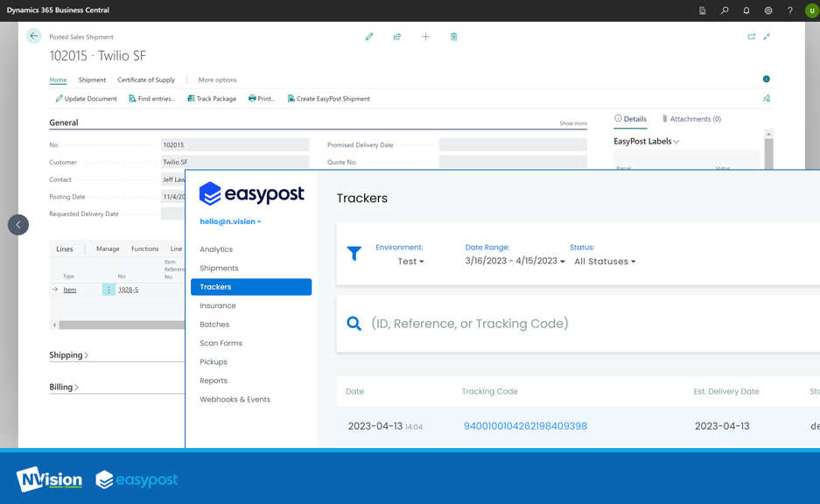The height and width of the screenshot is (504, 820).
Task: Open the share icon in the top toolbar
Action: (x=397, y=37)
